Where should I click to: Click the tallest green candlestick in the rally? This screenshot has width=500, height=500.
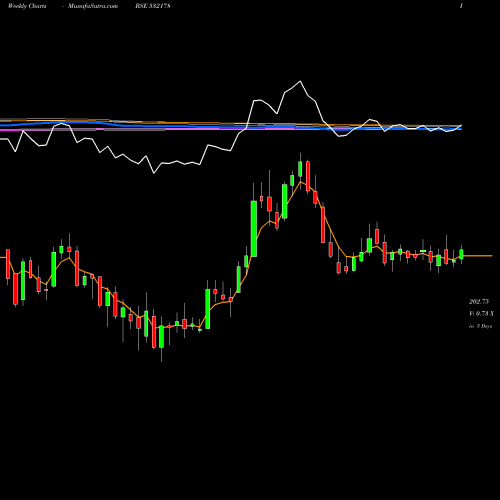254,229
